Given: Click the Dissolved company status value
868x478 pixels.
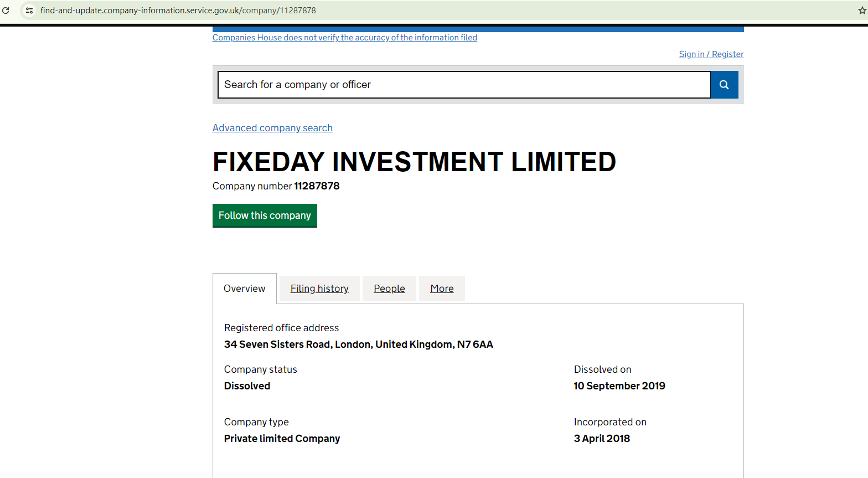Looking at the screenshot, I should [247, 386].
